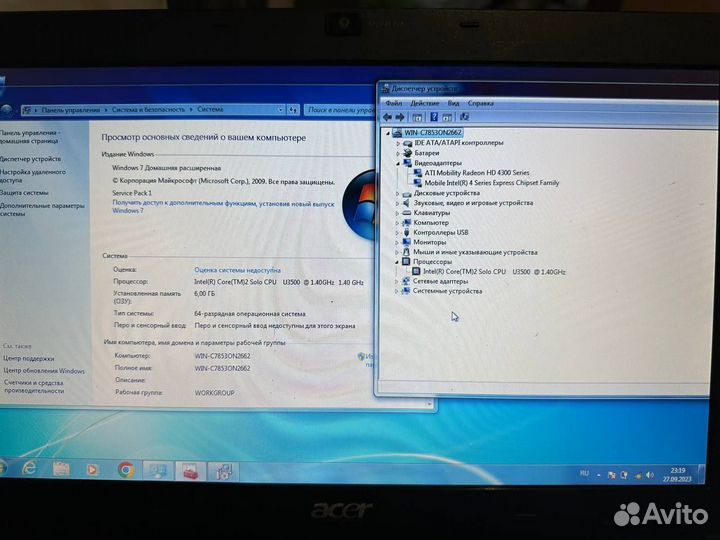Image resolution: width=720 pixels, height=540 pixels.
Task: Collapse the Процессоры node
Action: pyautogui.click(x=397, y=262)
